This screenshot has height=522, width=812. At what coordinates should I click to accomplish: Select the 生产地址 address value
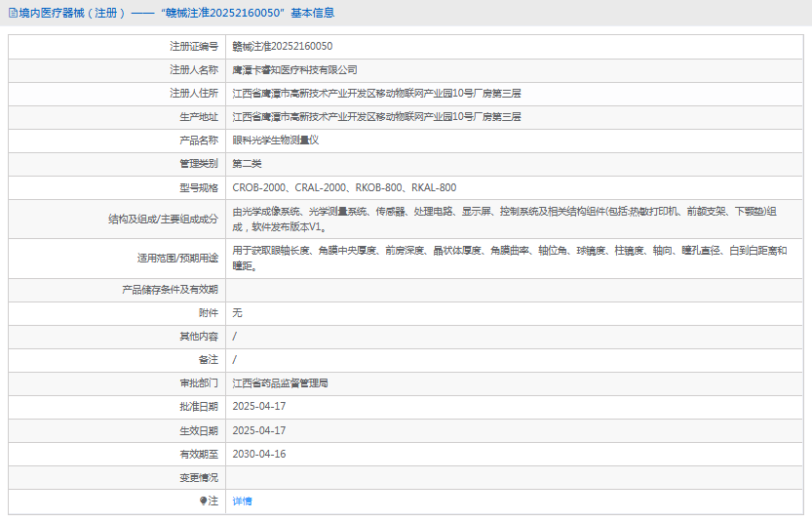(376, 117)
